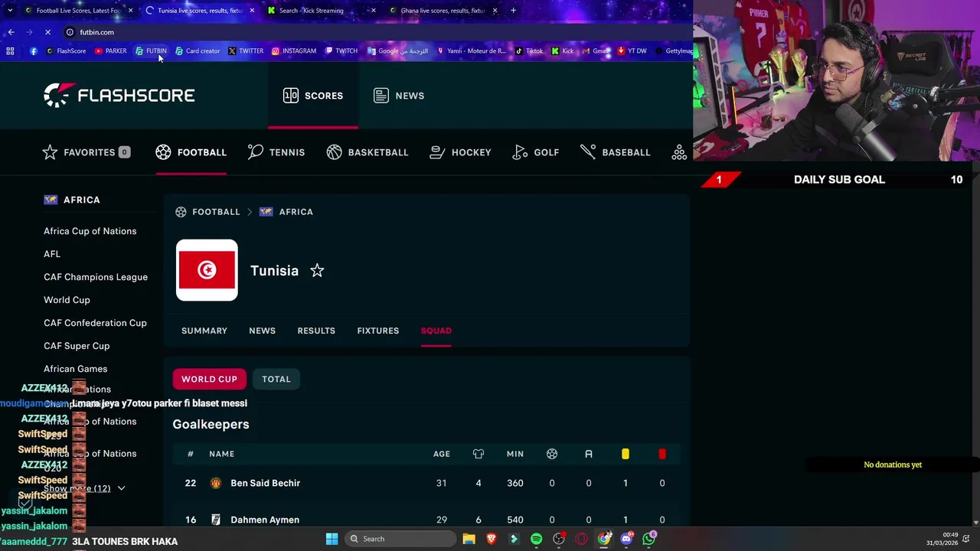Open Tunisia Results tab
The image size is (980, 551).
click(x=316, y=331)
